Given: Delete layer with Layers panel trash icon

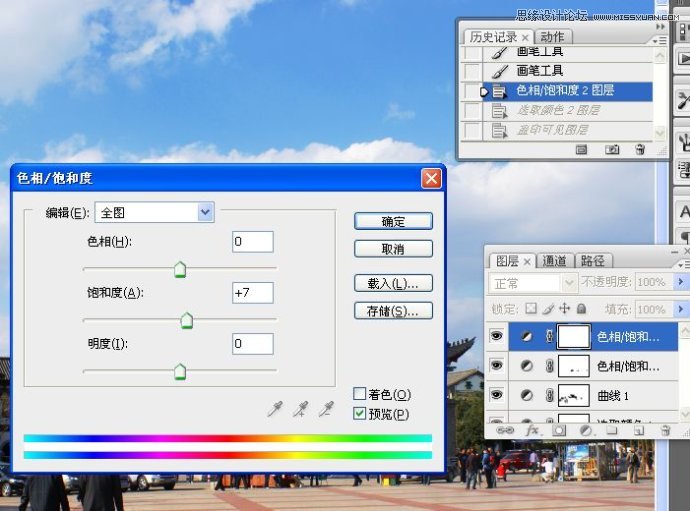Looking at the screenshot, I should tap(666, 430).
